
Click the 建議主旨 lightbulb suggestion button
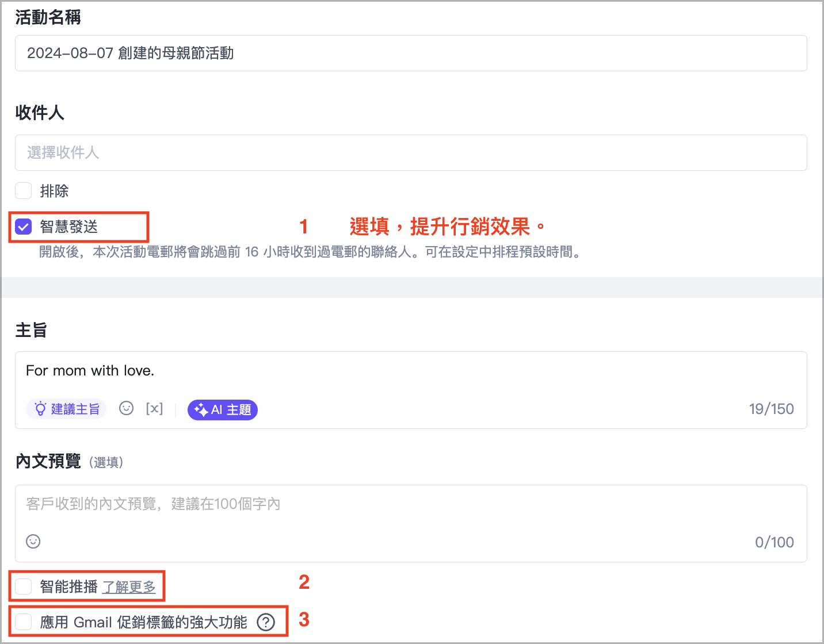(x=67, y=409)
